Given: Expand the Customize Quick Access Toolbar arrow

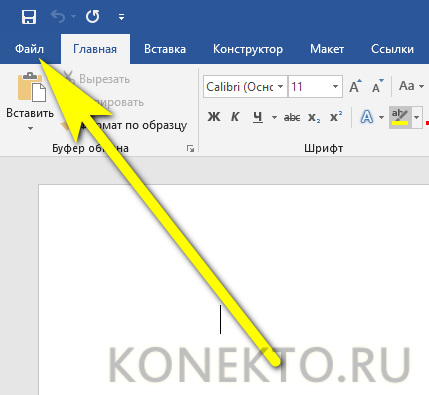Looking at the screenshot, I should pos(121,17).
